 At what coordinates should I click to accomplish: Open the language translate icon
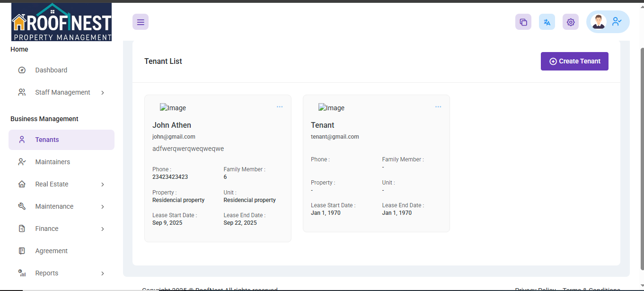coord(547,22)
